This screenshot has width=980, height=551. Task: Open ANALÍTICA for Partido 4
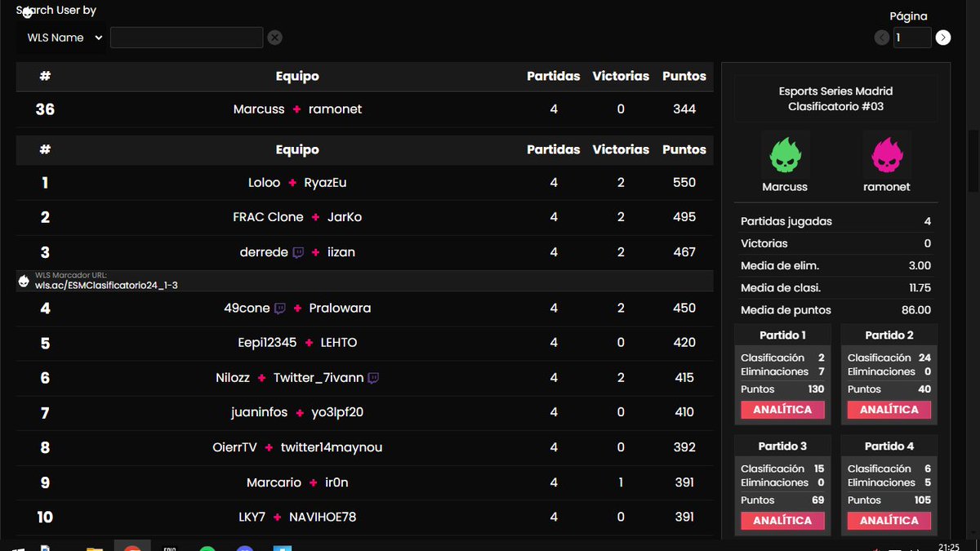(x=889, y=521)
